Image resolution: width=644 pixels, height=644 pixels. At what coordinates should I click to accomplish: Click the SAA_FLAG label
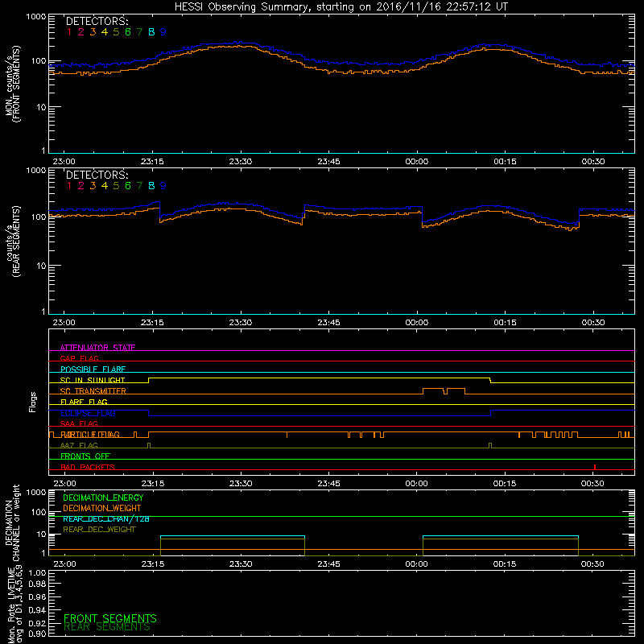tap(79, 423)
